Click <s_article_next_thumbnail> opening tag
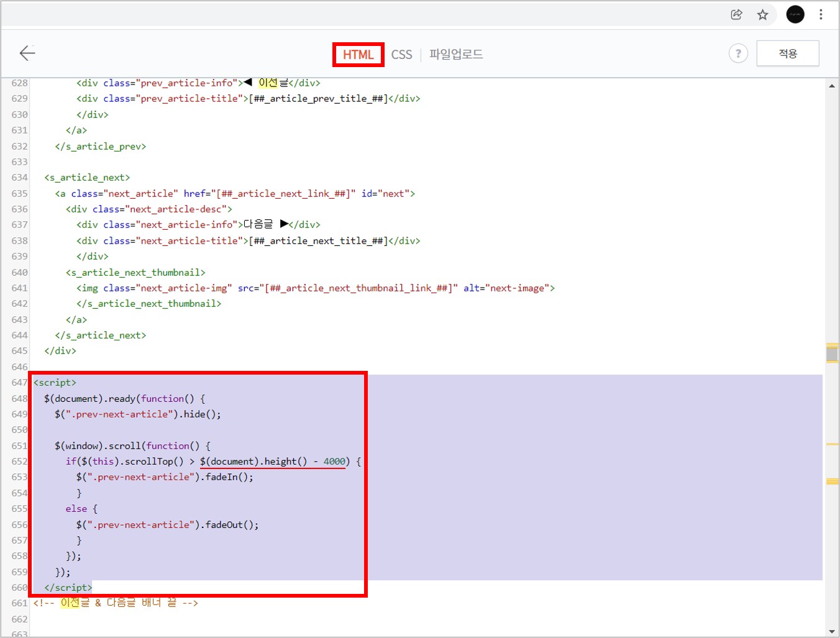Screen dimensions: 840x638 coord(135,273)
